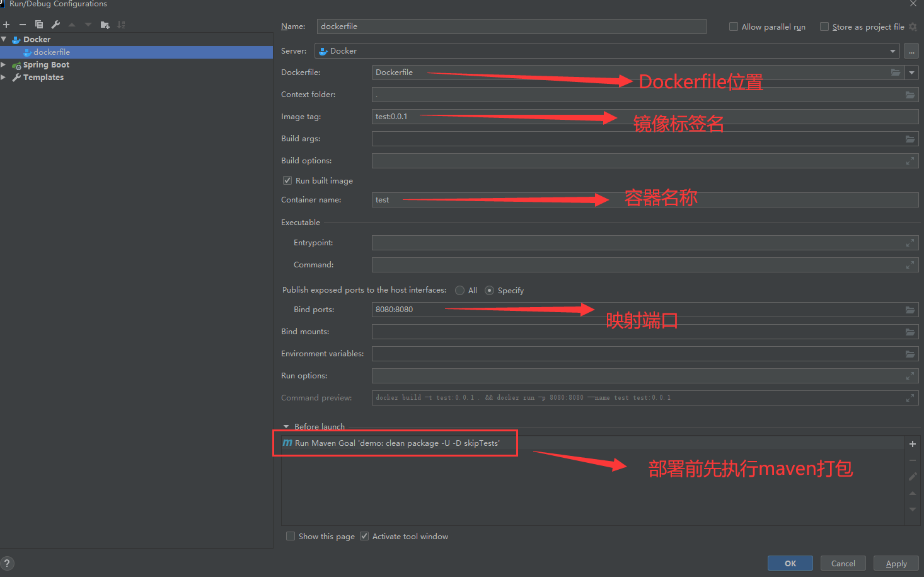The width and height of the screenshot is (924, 577).
Task: Open help question mark button
Action: point(7,564)
